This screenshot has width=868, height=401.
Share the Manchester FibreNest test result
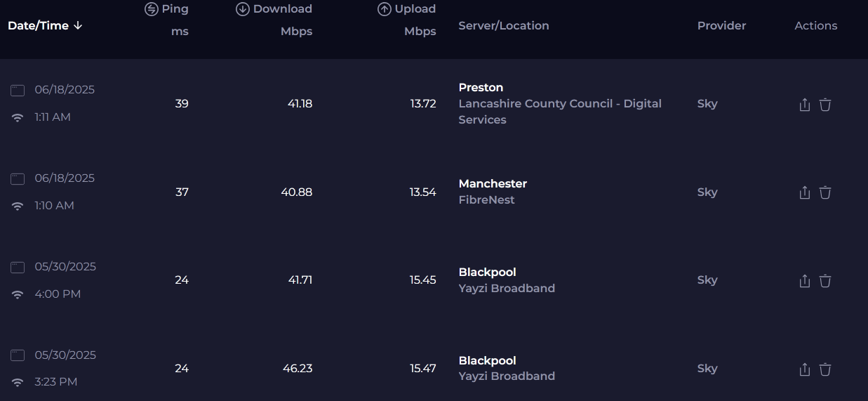[805, 192]
